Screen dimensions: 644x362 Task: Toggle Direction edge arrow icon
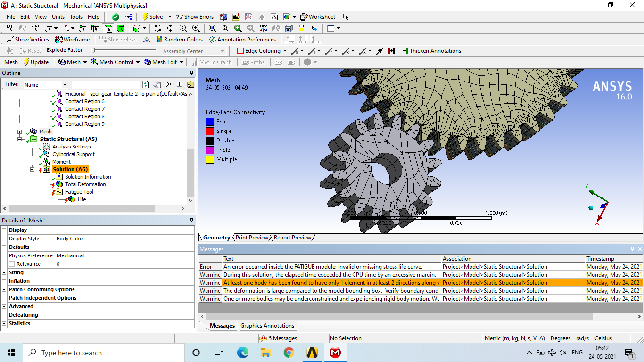tap(380, 51)
